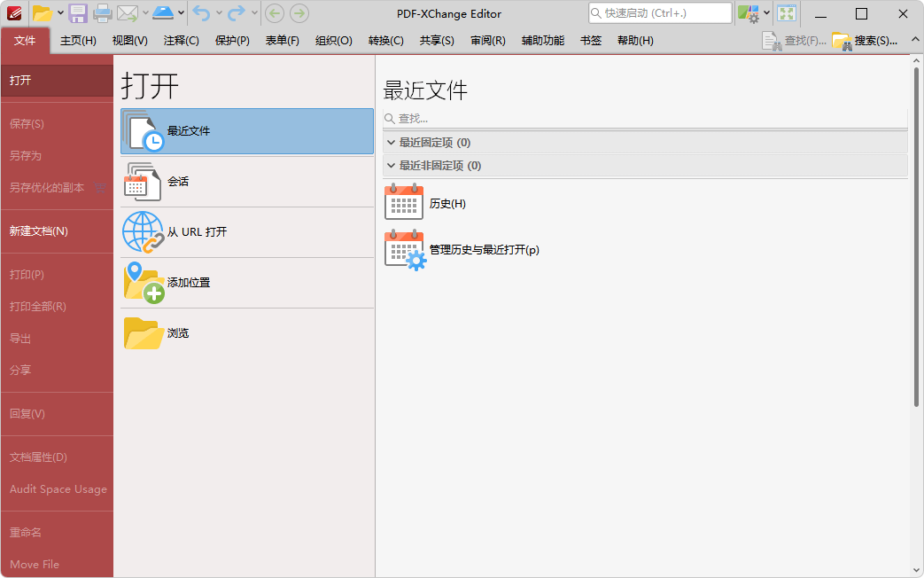Viewport: 924px width, 578px height.
Task: Select 导出 in the sidebar
Action: 58,339
